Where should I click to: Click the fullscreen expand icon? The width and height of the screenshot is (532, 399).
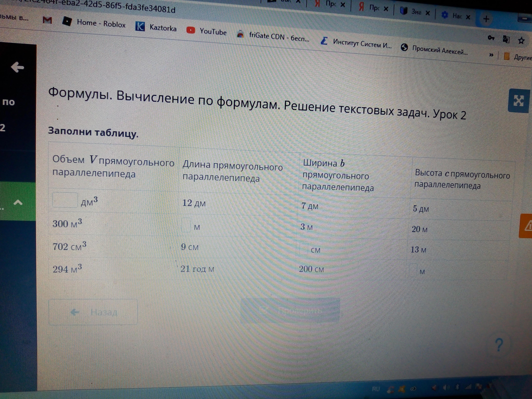[519, 101]
